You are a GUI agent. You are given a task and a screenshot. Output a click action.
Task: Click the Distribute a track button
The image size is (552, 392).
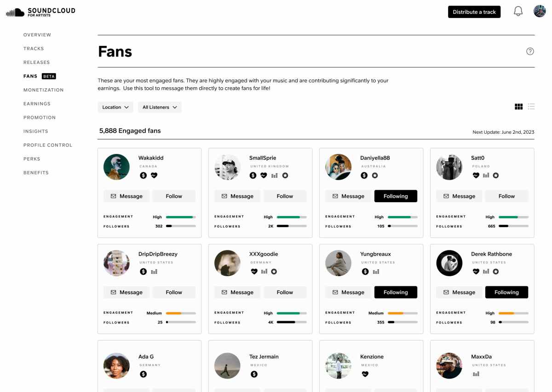coord(474,12)
